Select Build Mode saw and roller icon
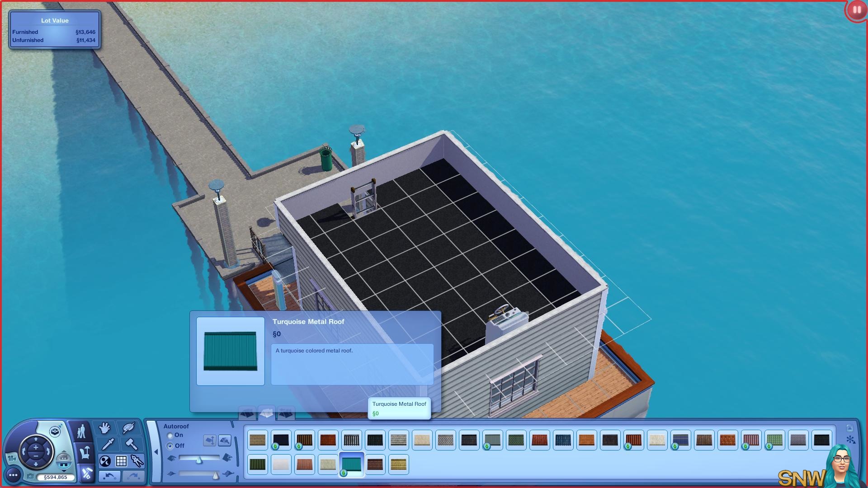The image size is (868, 488). (86, 473)
